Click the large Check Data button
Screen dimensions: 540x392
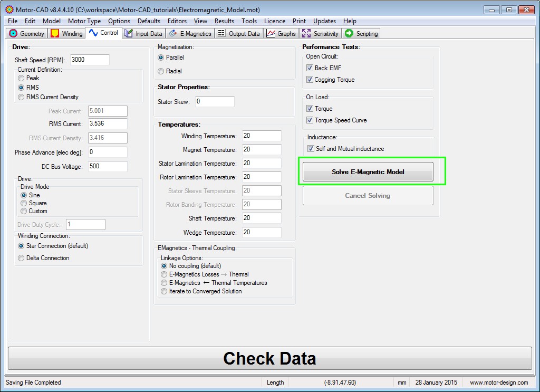(x=269, y=358)
